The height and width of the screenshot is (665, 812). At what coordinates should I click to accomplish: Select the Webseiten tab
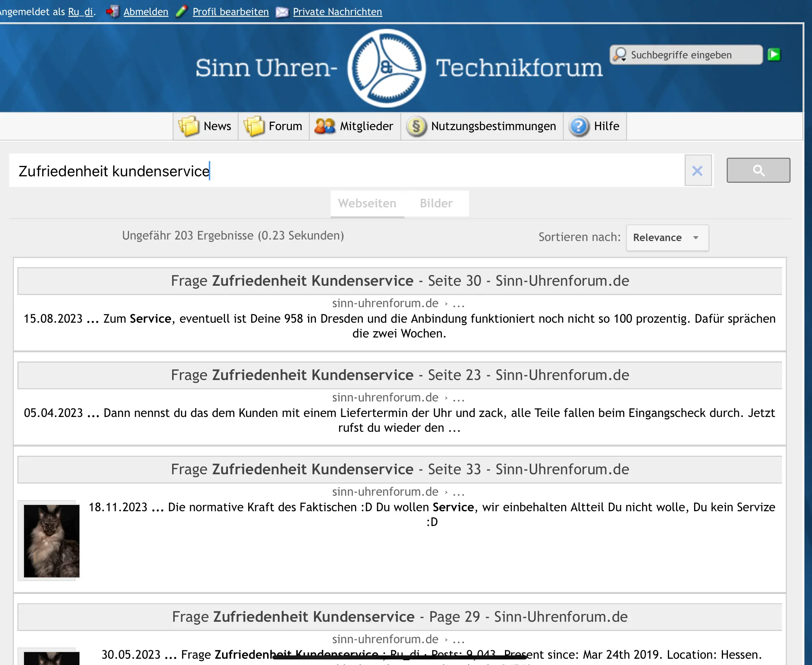[x=367, y=203]
